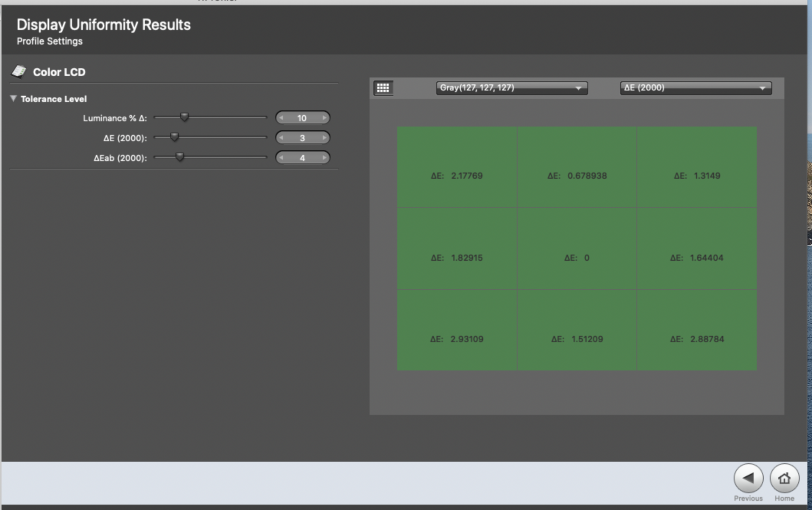Open the Gray(127, 127, 127) dropdown
Screen dimensions: 812x510
(x=512, y=88)
